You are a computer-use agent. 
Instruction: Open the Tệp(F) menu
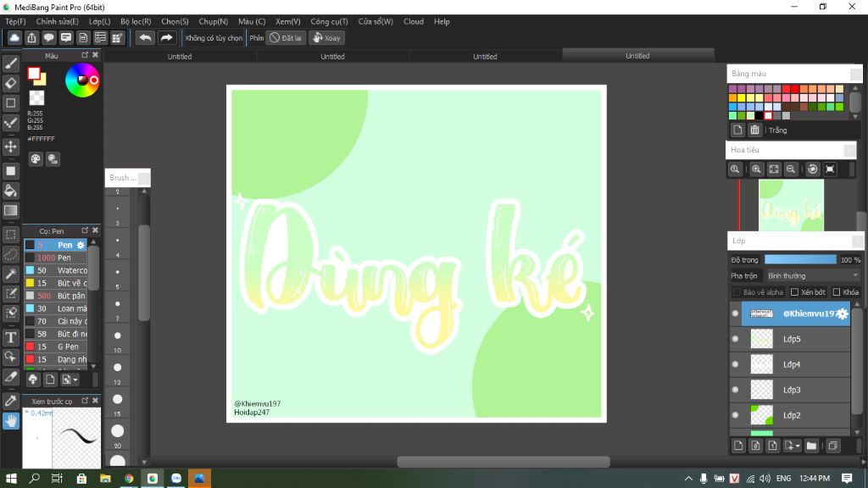point(15,21)
